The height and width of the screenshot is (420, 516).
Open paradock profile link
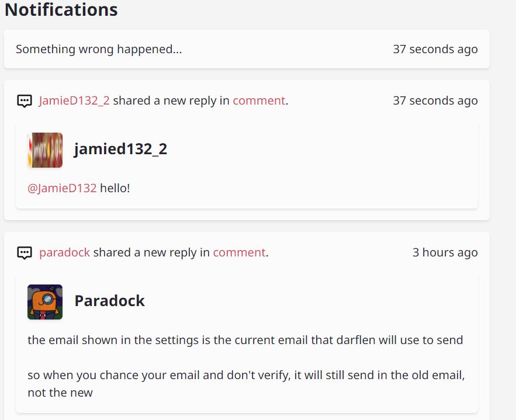point(64,252)
